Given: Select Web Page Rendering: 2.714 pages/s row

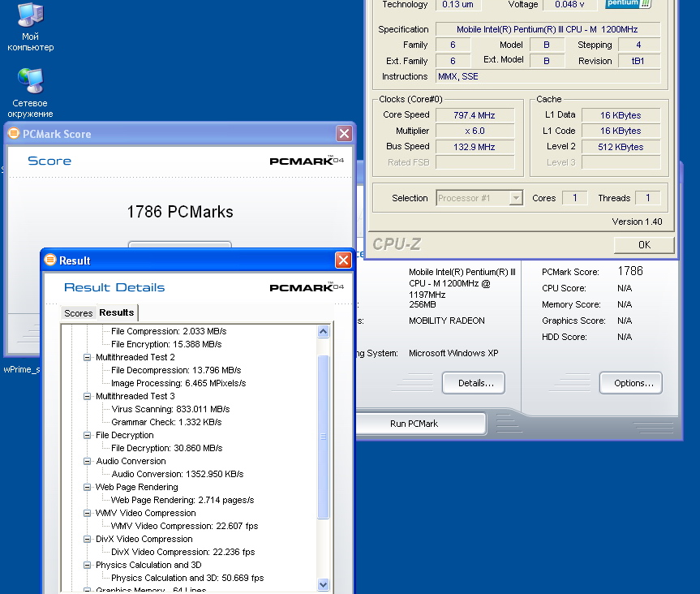Looking at the screenshot, I should [183, 500].
